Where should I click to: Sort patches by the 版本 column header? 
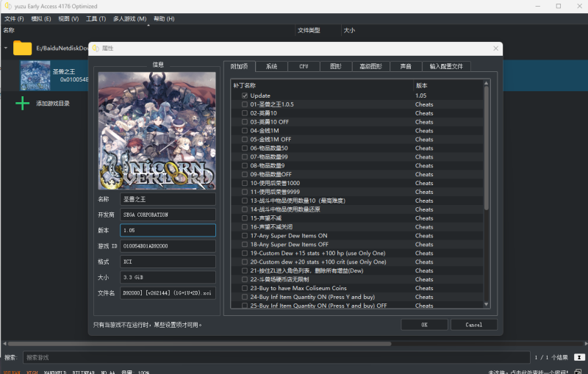(448, 85)
